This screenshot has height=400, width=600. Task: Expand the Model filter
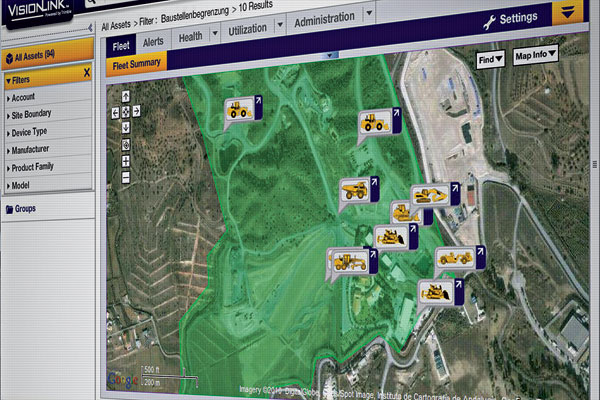(x=48, y=185)
